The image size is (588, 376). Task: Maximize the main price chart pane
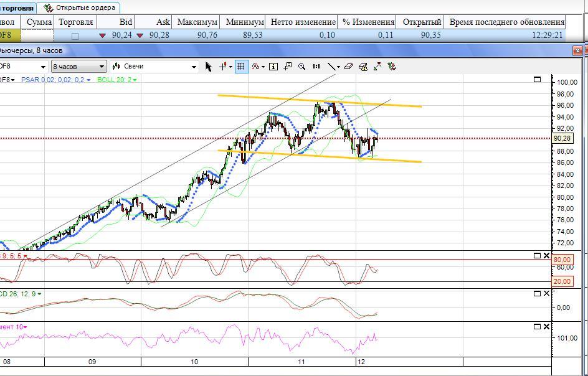click(537, 80)
